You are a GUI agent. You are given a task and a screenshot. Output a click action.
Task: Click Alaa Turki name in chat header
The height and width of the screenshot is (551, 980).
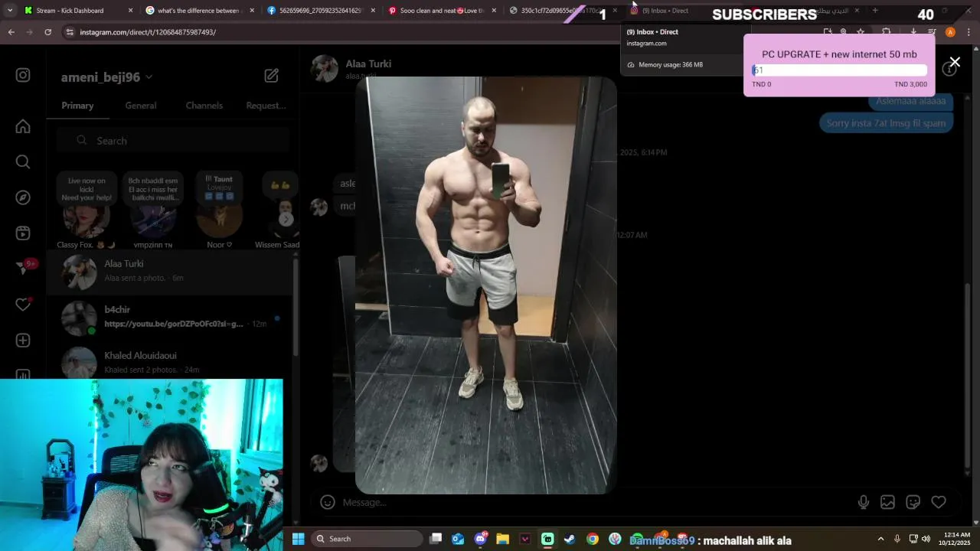[x=368, y=64]
